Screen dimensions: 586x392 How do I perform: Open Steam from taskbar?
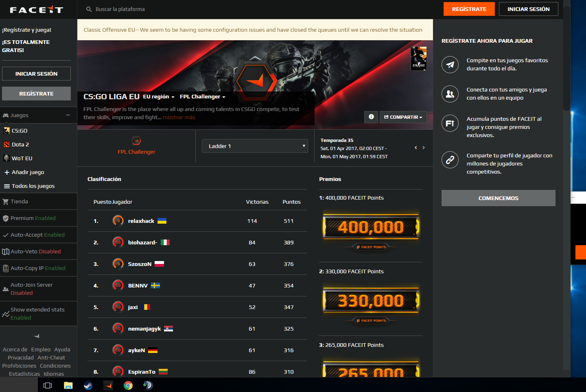(88, 385)
